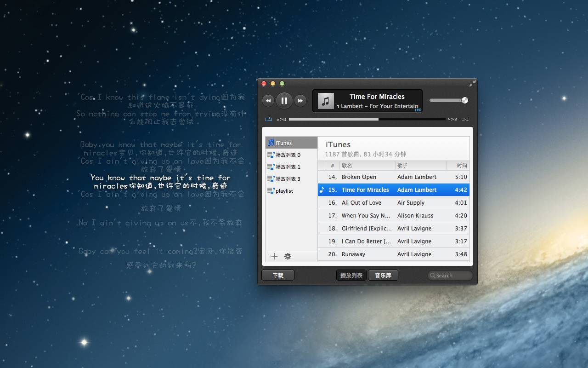The height and width of the screenshot is (368, 588).
Task: Zoom the player with green button
Action: [x=282, y=83]
